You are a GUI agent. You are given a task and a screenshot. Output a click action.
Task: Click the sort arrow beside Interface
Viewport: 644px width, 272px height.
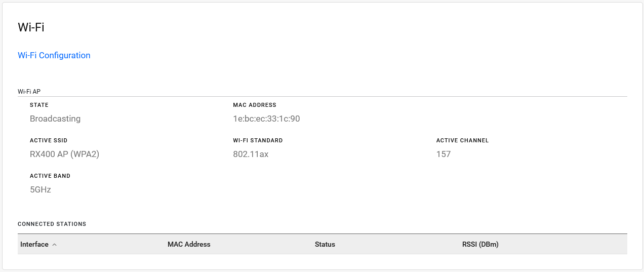pyautogui.click(x=55, y=245)
